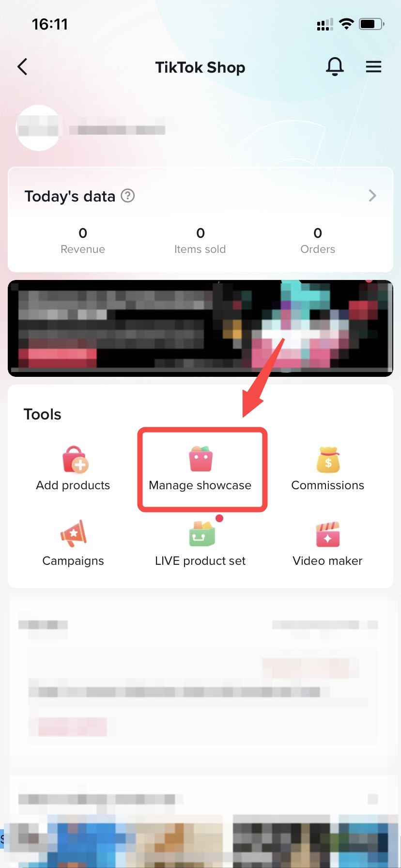The width and height of the screenshot is (401, 868).
Task: Open the Campaigns megaphone icon
Action: click(74, 533)
